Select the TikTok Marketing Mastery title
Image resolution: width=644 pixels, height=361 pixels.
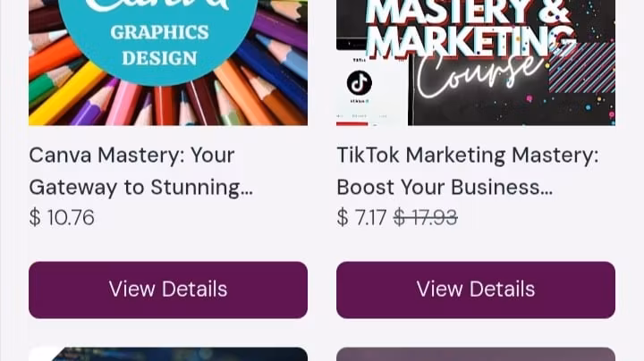point(468,171)
